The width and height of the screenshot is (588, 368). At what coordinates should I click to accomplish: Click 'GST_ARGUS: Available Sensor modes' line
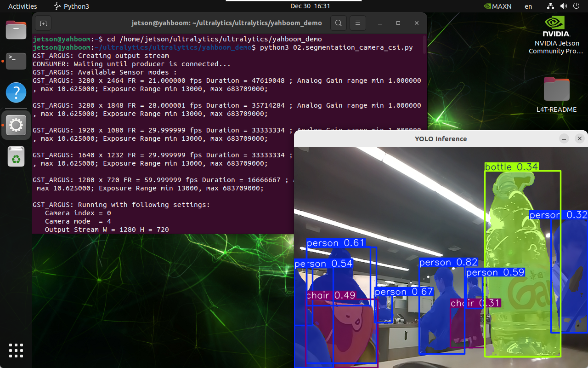click(x=105, y=72)
